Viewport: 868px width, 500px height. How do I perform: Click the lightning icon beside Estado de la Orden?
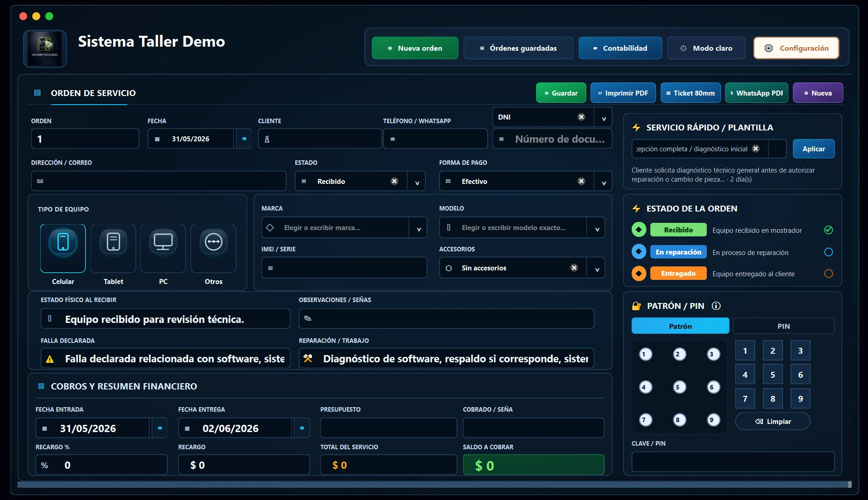(636, 208)
